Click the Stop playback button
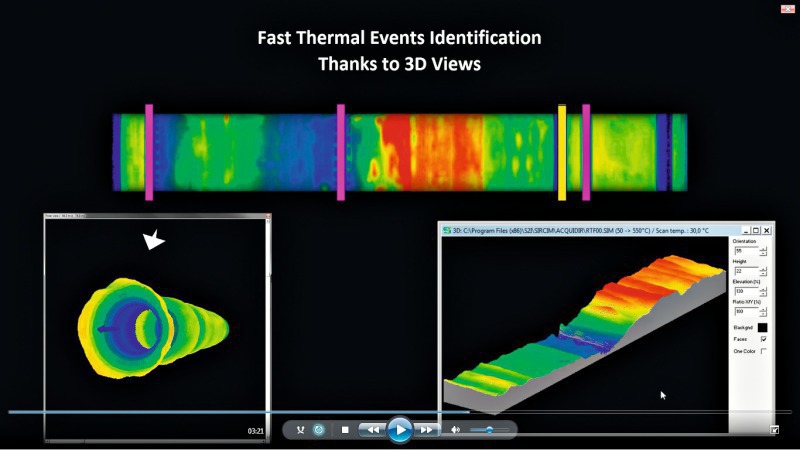Screen dimensions: 800x450 pos(345,430)
